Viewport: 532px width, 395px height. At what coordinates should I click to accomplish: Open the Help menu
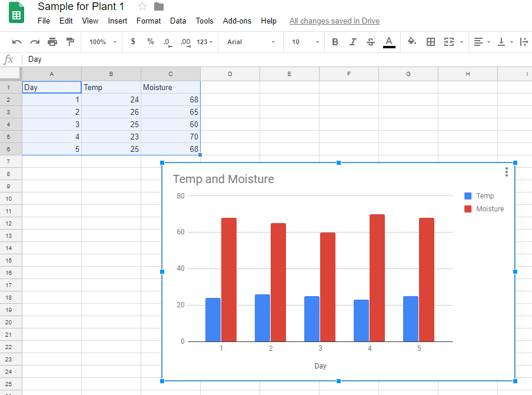[269, 21]
